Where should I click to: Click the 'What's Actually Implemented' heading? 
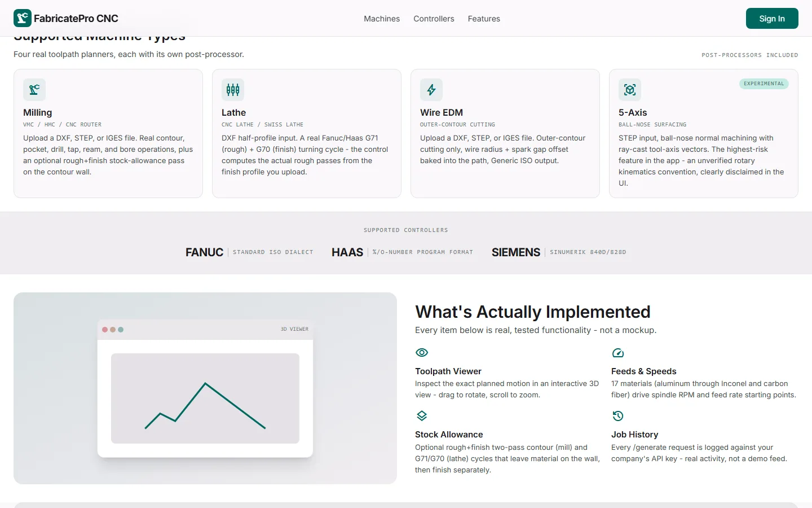[x=533, y=312]
